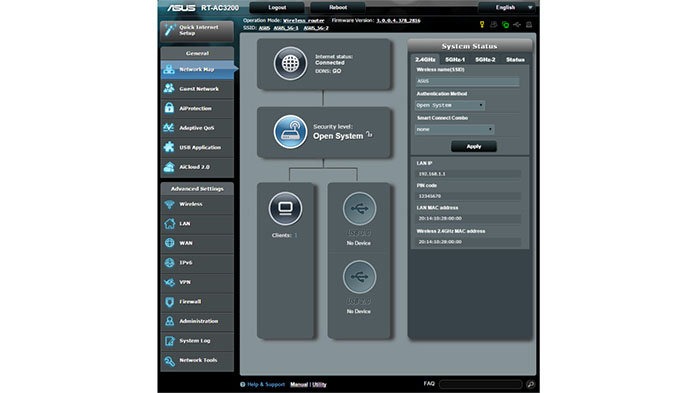Click the Wireless router operation mode link
This screenshot has height=393, width=700.
coord(304,21)
